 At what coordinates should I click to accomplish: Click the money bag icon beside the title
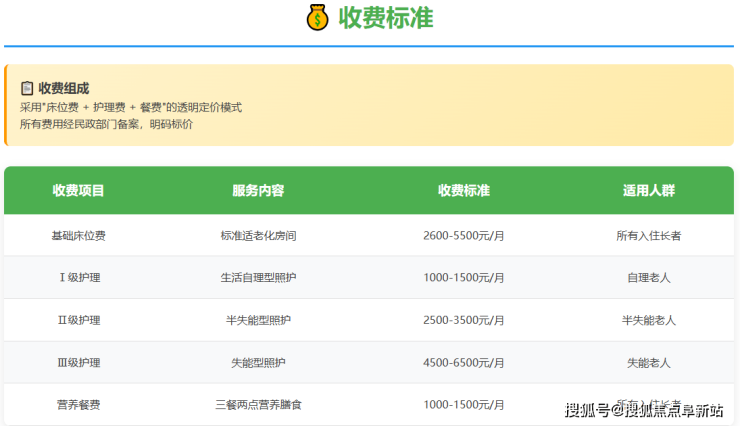point(317,18)
